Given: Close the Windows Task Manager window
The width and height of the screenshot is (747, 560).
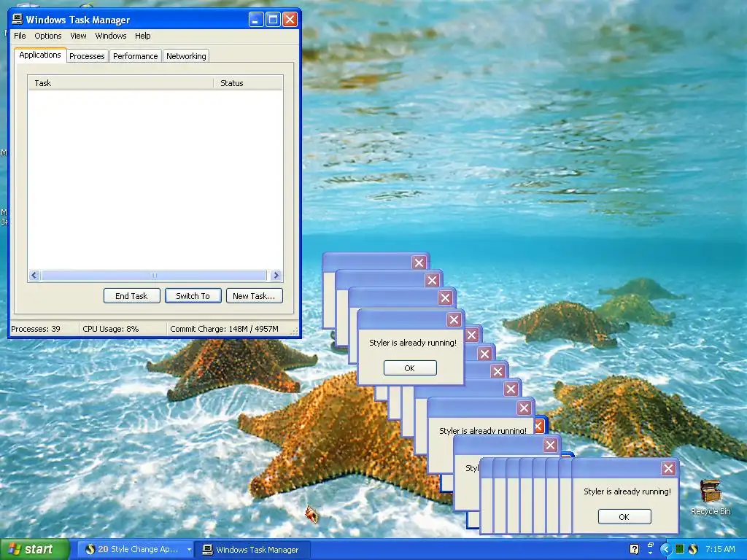Looking at the screenshot, I should click(290, 20).
